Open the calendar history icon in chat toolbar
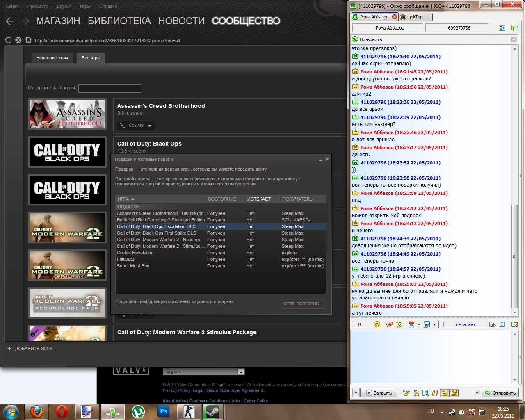Screen dimensions: 525x420 click(411, 324)
